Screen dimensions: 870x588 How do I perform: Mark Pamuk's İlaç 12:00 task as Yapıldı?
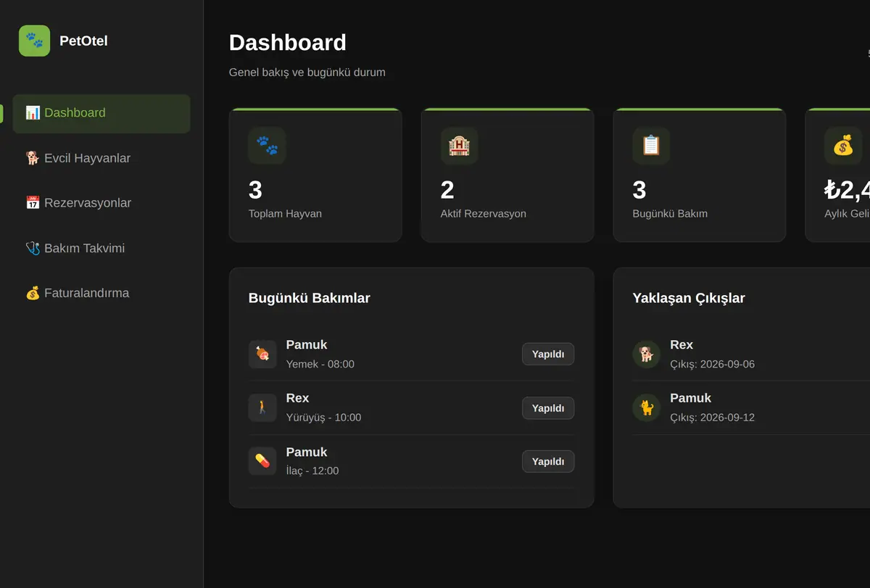(x=548, y=462)
